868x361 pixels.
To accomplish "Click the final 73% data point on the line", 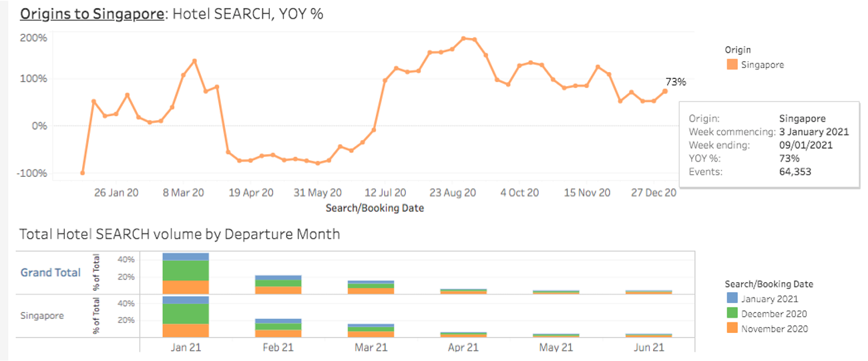I will (665, 91).
